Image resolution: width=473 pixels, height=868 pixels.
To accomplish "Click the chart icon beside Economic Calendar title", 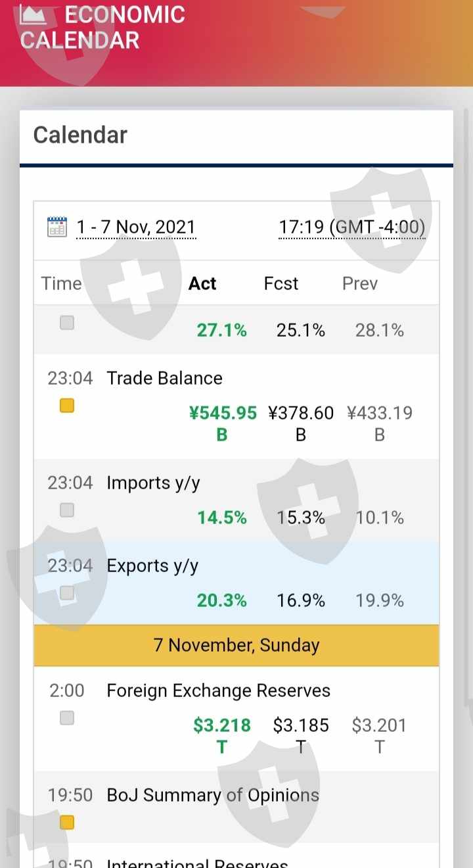I will [34, 14].
